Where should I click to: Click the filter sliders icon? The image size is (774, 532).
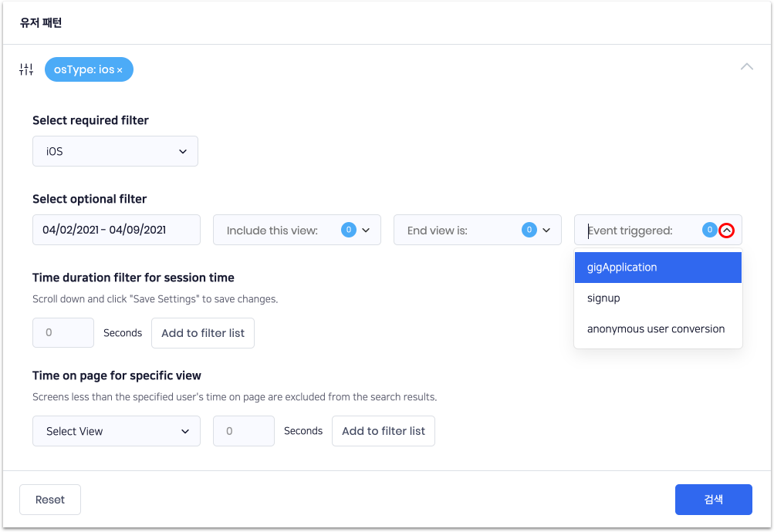pyautogui.click(x=26, y=69)
